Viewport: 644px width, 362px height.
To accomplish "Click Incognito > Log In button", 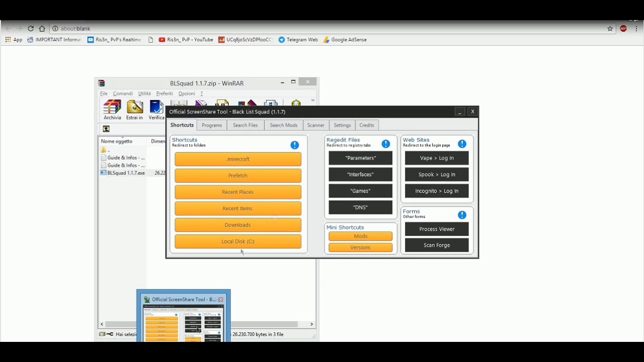I will [x=437, y=191].
